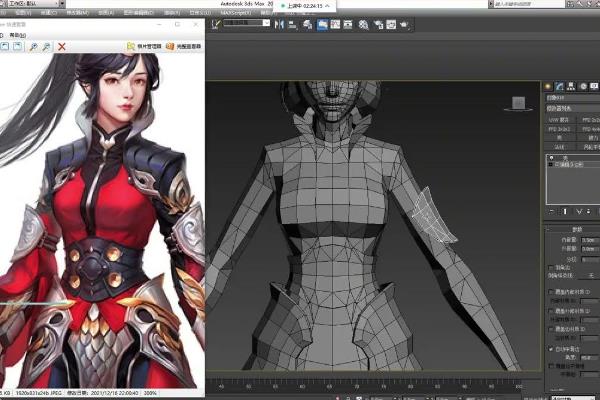Toggle the lightbulb of the 壳 modifier in stack

pos(551,158)
